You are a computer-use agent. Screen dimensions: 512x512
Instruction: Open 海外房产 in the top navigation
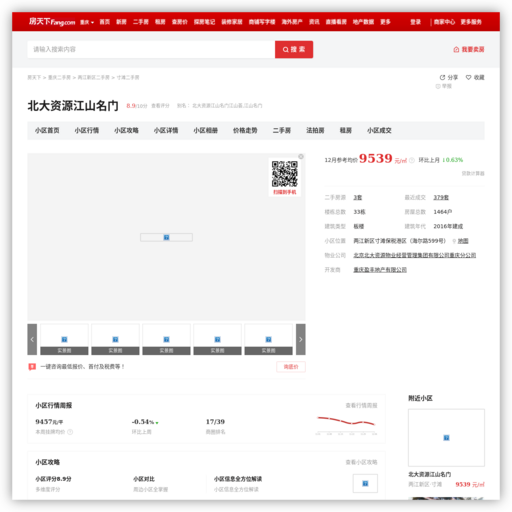(292, 22)
